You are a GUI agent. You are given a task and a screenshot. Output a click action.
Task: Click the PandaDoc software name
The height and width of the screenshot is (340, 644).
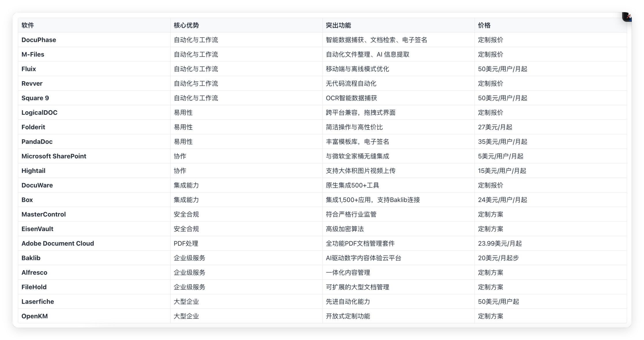pyautogui.click(x=37, y=142)
